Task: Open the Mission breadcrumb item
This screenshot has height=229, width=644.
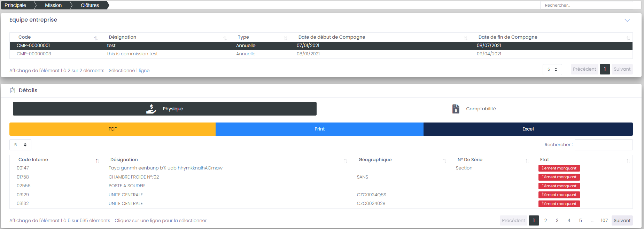Action: pyautogui.click(x=53, y=5)
